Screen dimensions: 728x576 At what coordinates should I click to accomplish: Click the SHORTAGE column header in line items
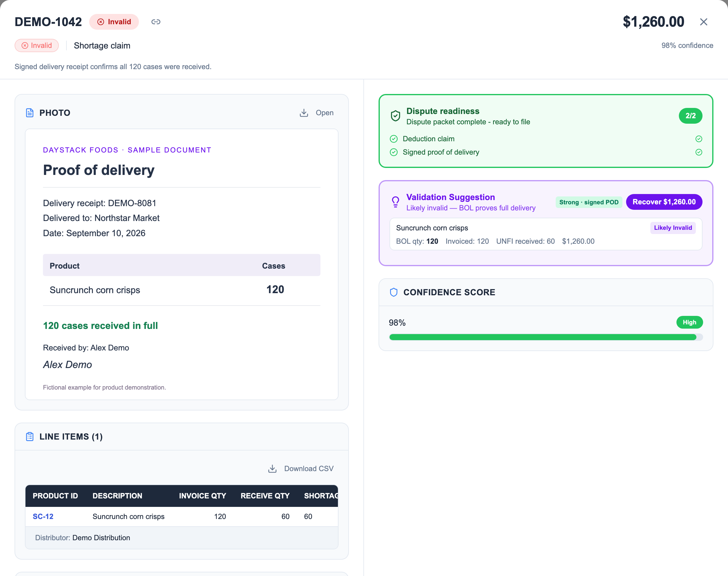point(321,496)
